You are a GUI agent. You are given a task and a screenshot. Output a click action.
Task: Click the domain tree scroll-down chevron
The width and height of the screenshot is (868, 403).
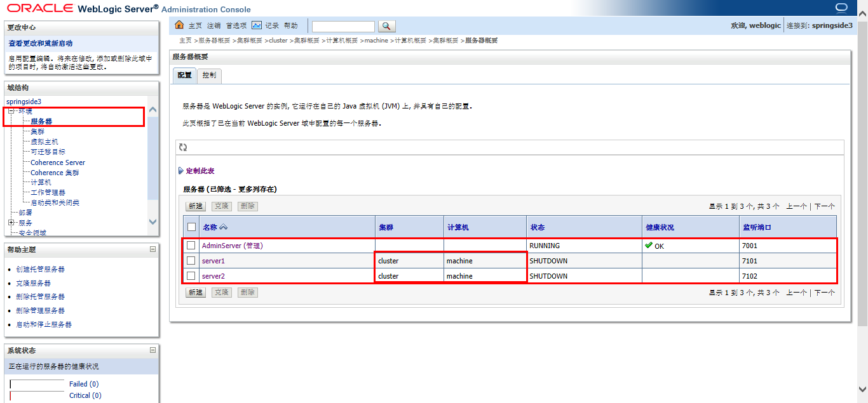pyautogui.click(x=153, y=221)
